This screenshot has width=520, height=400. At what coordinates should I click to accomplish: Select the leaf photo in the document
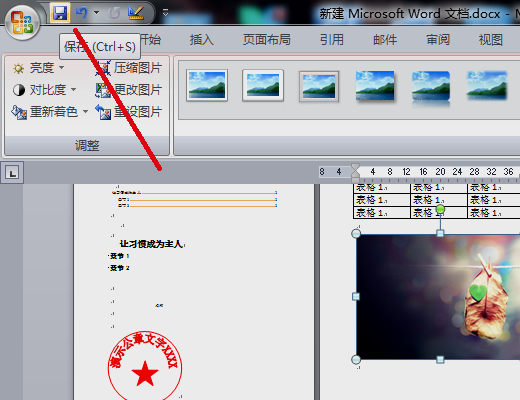click(x=438, y=297)
